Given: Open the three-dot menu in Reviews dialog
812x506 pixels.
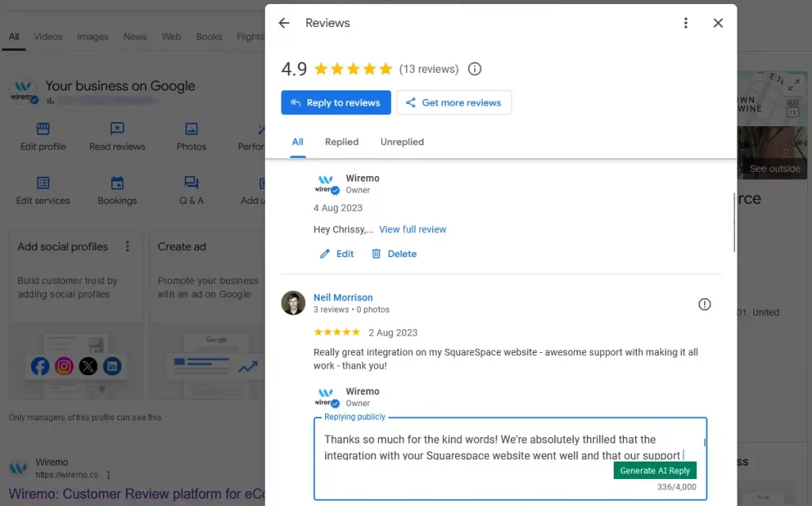Looking at the screenshot, I should click(x=686, y=23).
